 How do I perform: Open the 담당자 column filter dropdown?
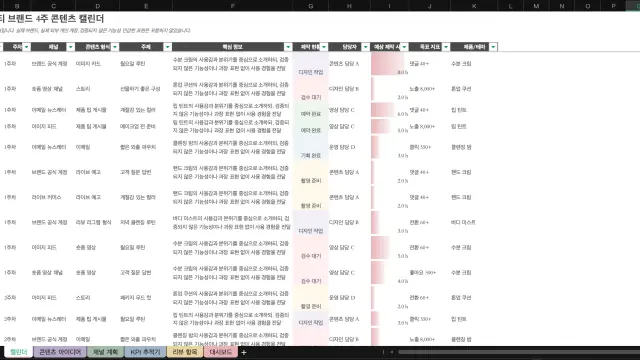[365, 47]
